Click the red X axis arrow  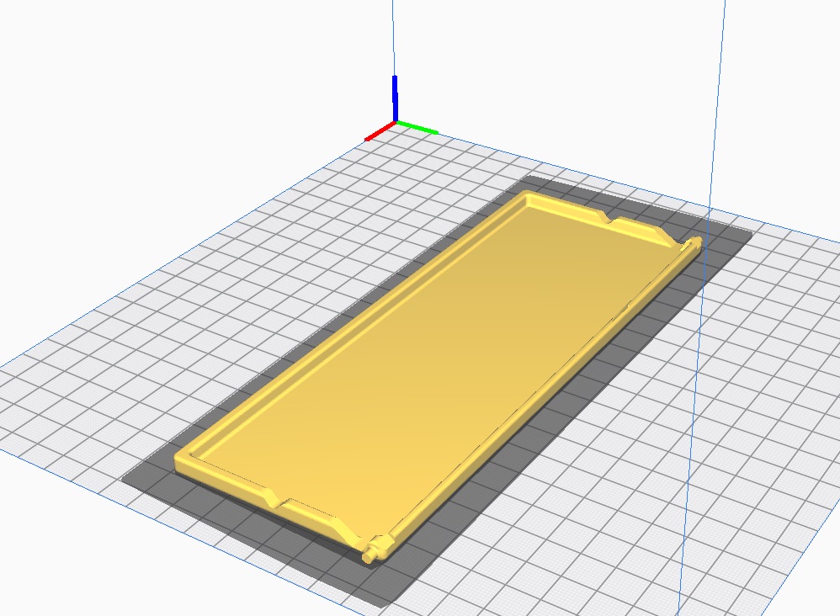point(379,132)
